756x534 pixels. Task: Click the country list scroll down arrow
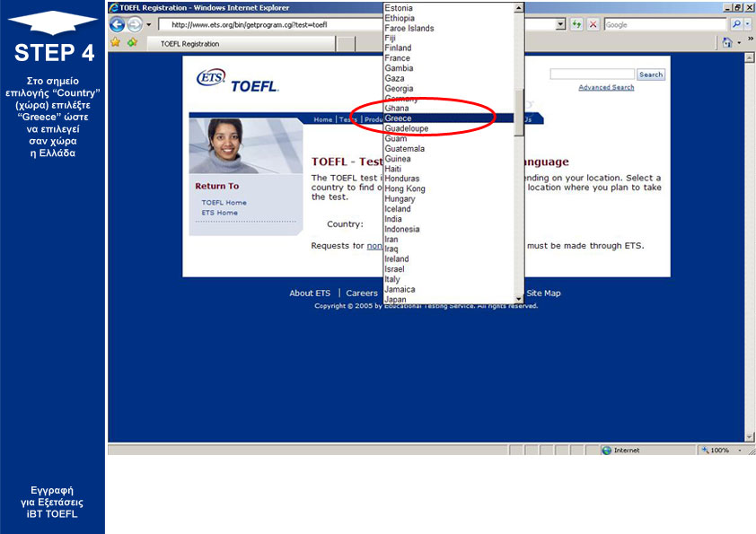click(519, 299)
